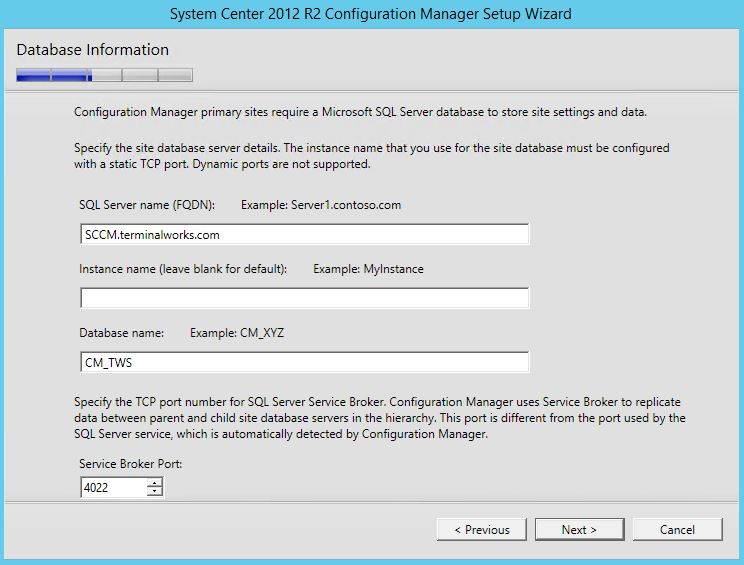The width and height of the screenshot is (744, 565).
Task: Click the empty Instance name field
Action: point(305,298)
